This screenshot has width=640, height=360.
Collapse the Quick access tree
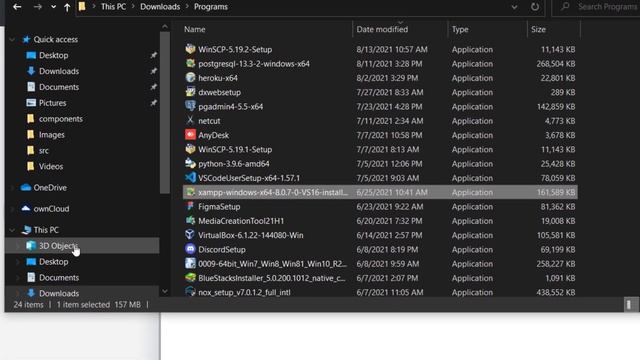coord(12,40)
